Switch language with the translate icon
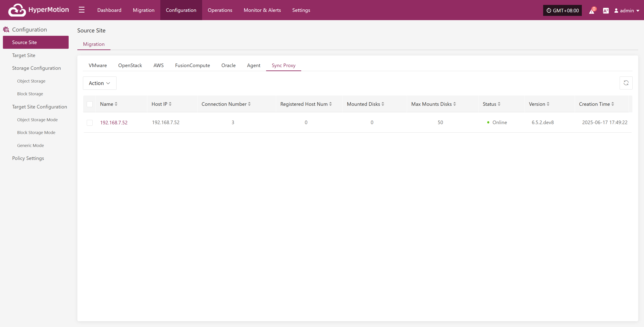The image size is (644, 327). [x=606, y=11]
